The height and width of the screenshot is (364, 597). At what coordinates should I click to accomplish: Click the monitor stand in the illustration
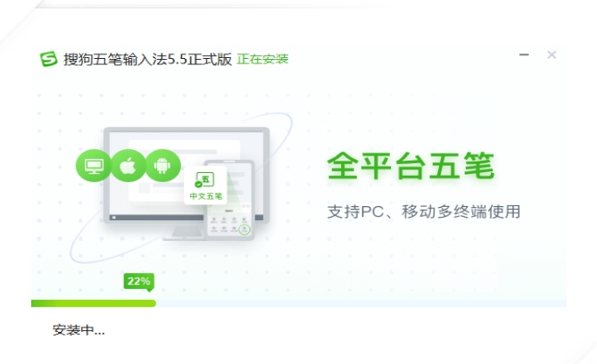point(186,232)
